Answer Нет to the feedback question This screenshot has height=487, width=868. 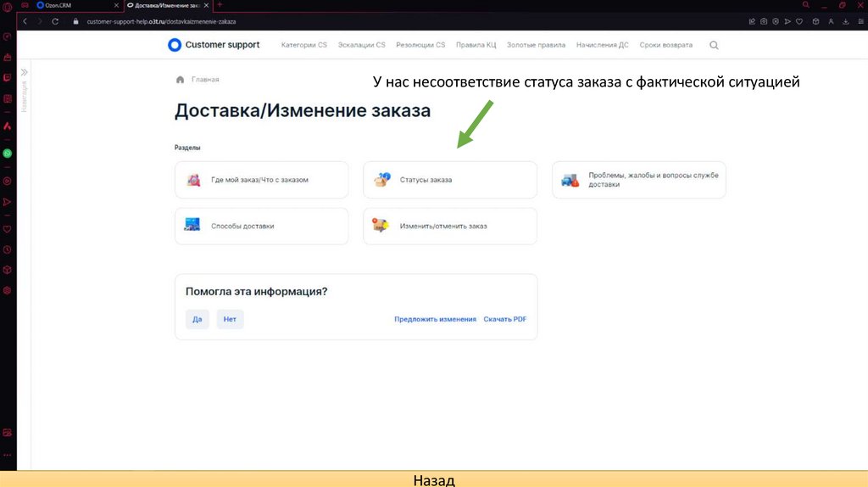[230, 319]
